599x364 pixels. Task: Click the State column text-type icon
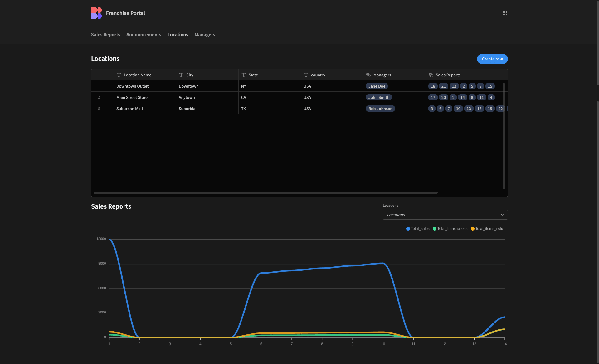tap(244, 75)
